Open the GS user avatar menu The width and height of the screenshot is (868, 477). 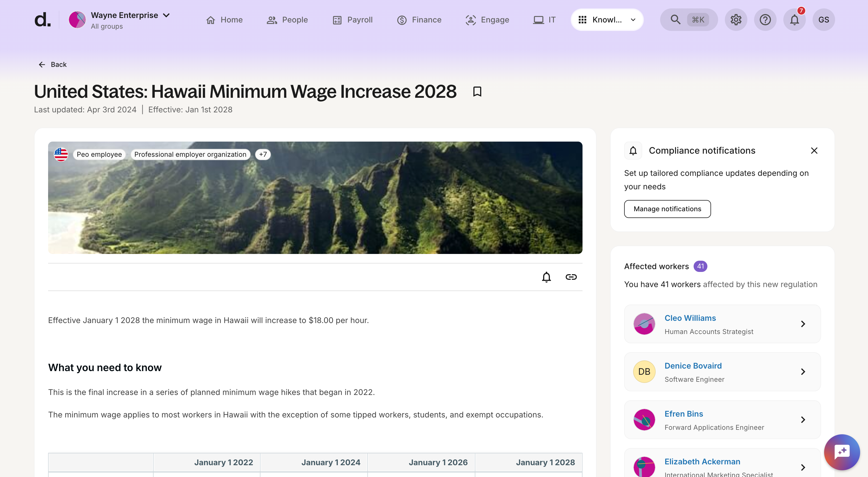point(823,20)
